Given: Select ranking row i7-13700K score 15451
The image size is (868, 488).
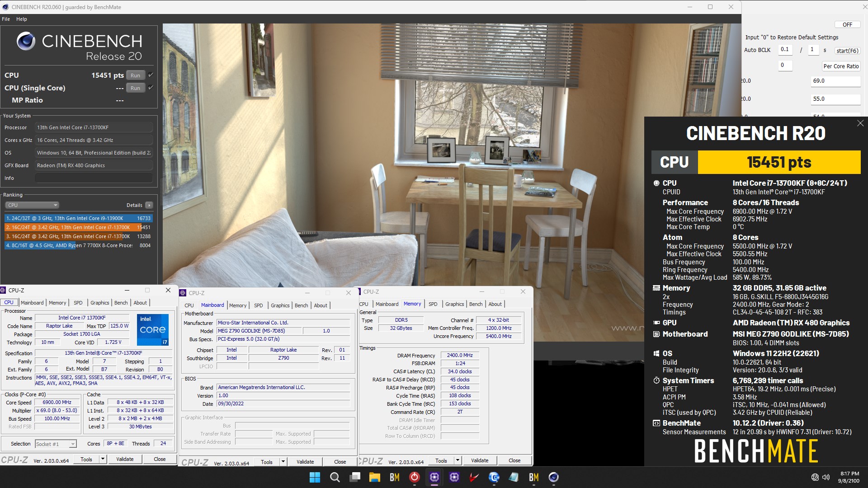Looking at the screenshot, I should coord(78,227).
